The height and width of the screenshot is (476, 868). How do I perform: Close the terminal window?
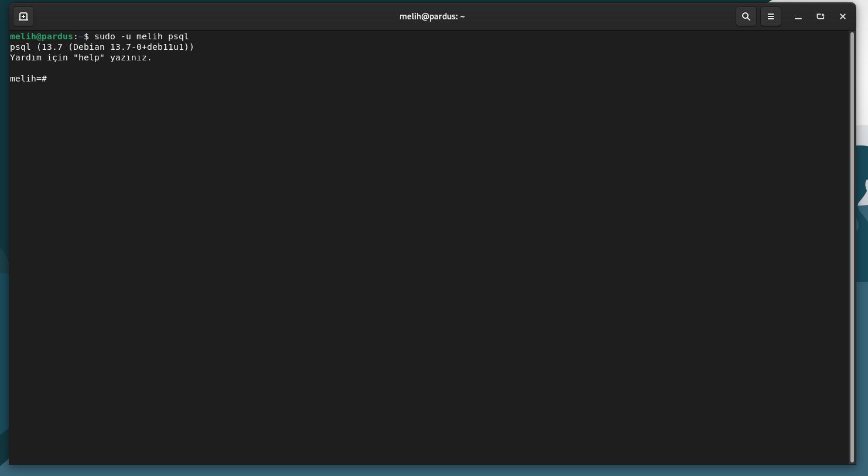click(843, 16)
